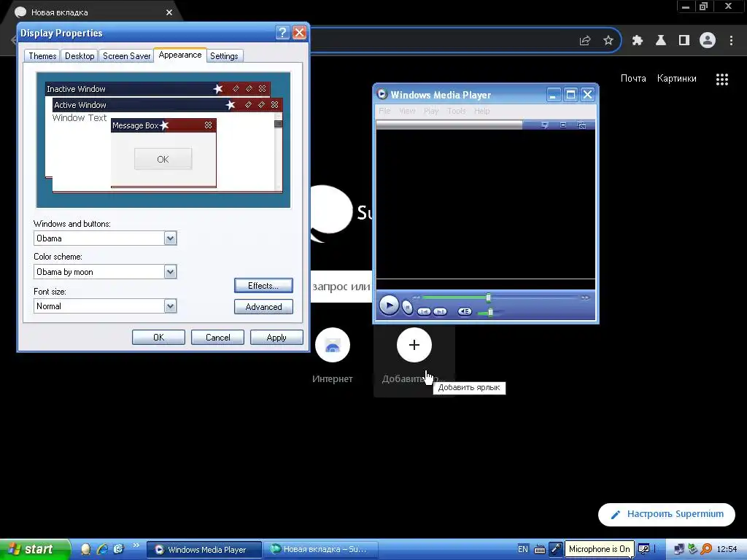Switch to Windows Media Player taskbar button
Image resolution: width=747 pixels, height=560 pixels.
(204, 550)
